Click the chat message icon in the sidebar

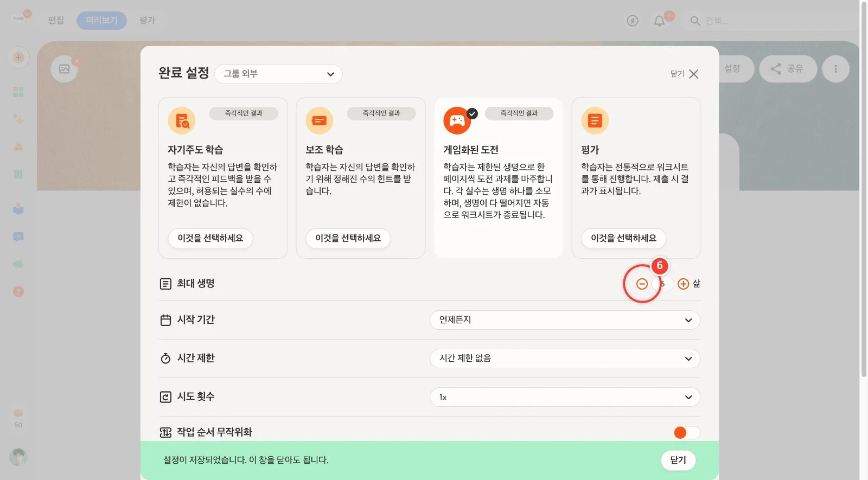pos(18,236)
